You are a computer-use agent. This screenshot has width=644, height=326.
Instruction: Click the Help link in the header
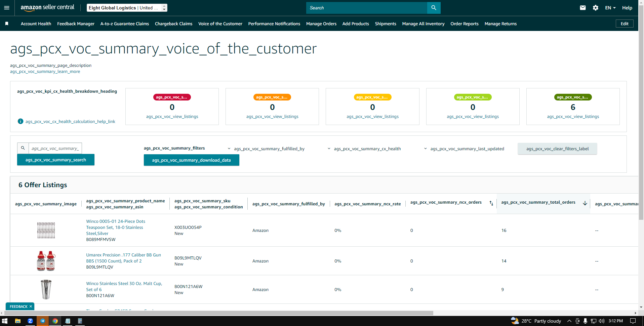(627, 8)
